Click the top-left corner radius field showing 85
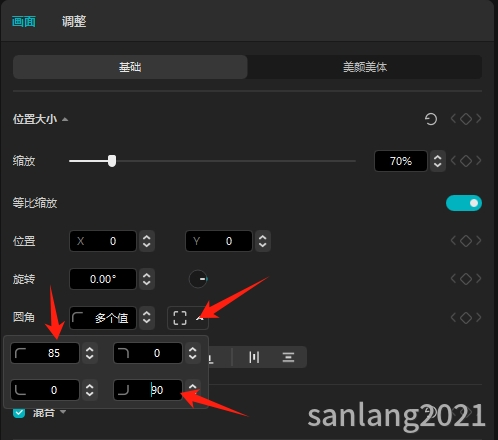The height and width of the screenshot is (440, 498). click(x=45, y=353)
